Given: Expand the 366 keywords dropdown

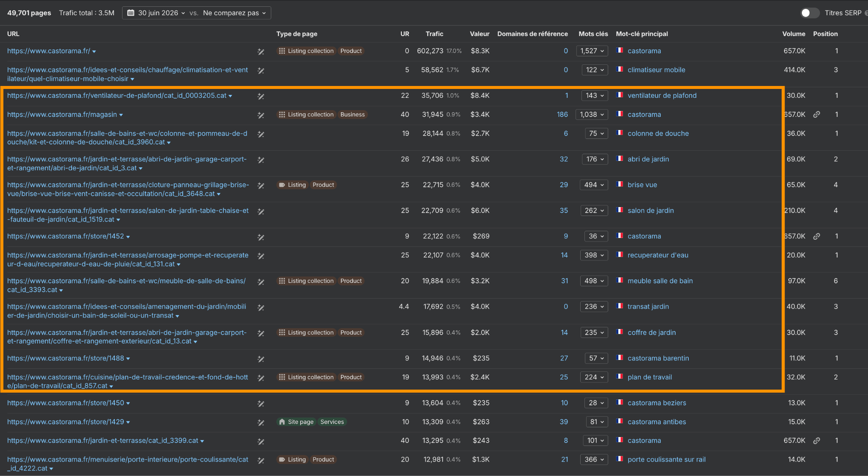Looking at the screenshot, I should click(x=594, y=459).
